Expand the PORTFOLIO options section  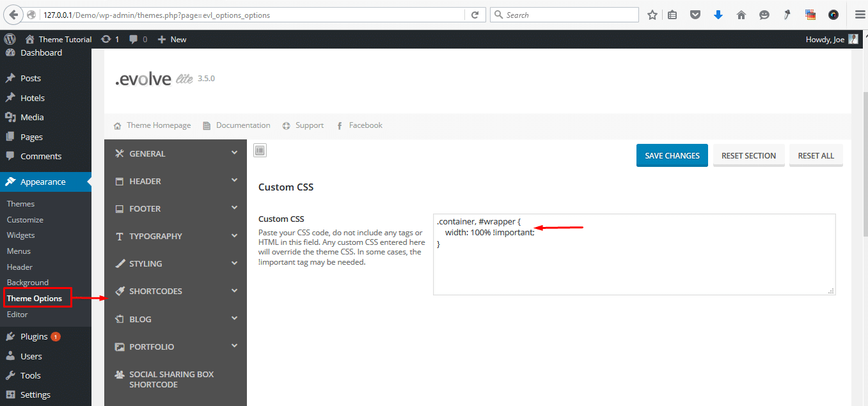click(x=175, y=347)
